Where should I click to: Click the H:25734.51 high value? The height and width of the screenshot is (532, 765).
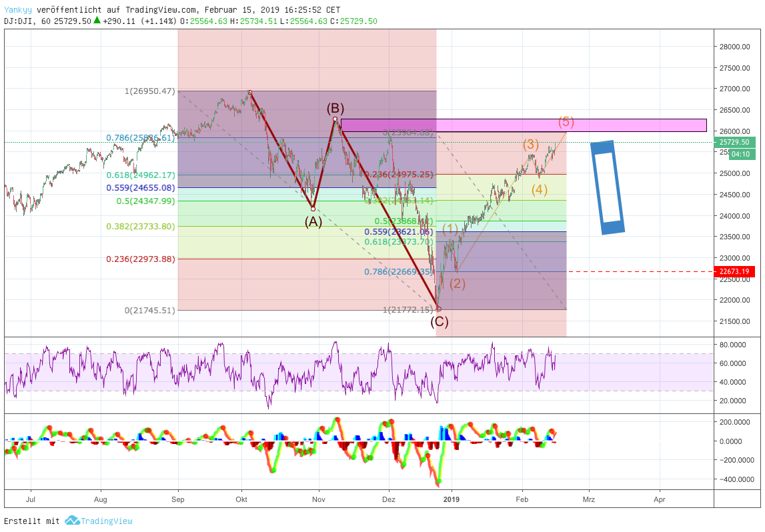coord(253,21)
